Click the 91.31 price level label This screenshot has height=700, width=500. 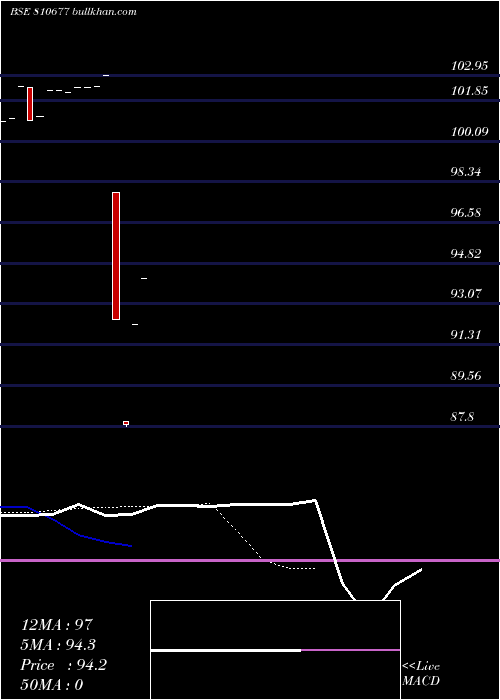(466, 335)
